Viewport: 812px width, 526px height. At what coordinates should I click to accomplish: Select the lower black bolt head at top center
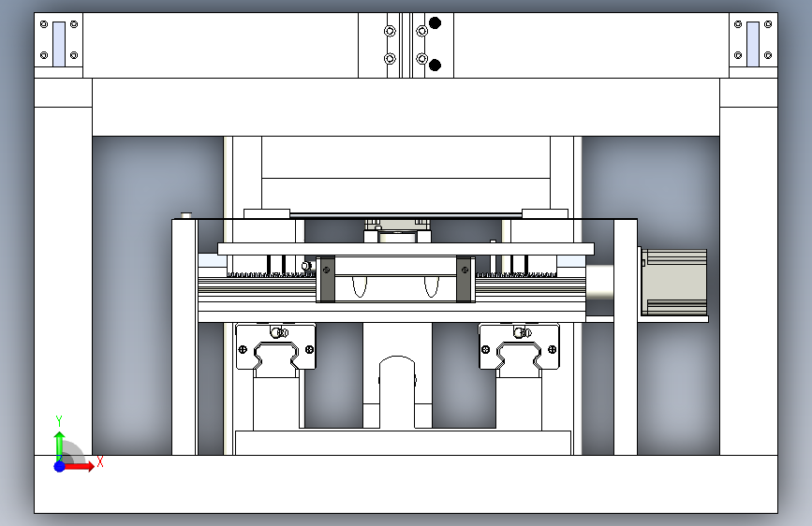coord(435,65)
